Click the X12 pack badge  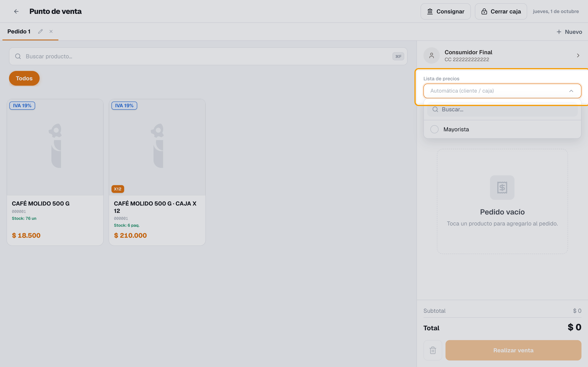[118, 189]
